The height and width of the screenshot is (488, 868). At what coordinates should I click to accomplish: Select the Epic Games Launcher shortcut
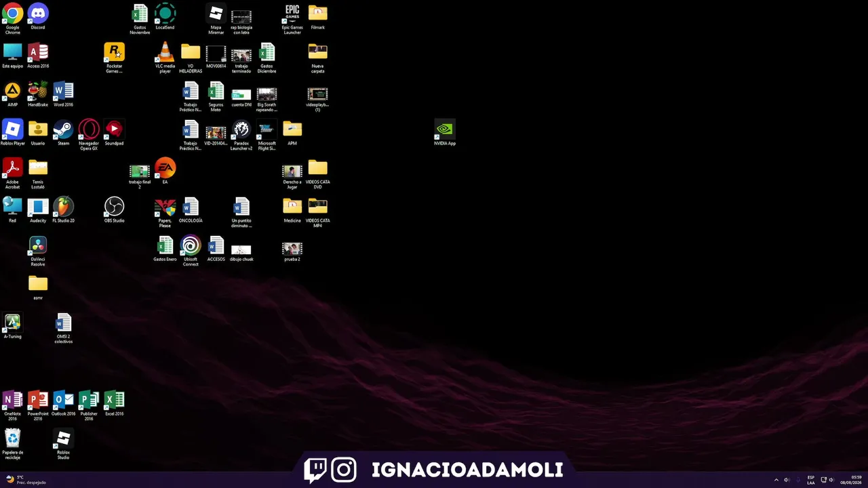tap(292, 14)
